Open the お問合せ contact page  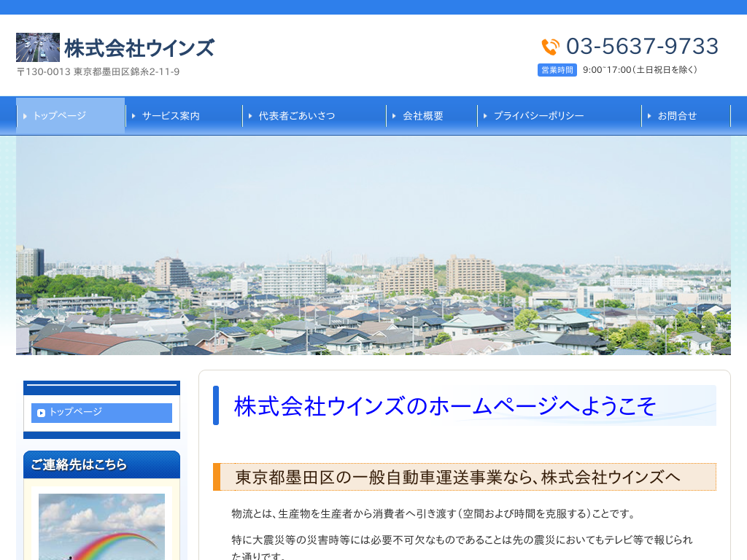click(x=677, y=116)
